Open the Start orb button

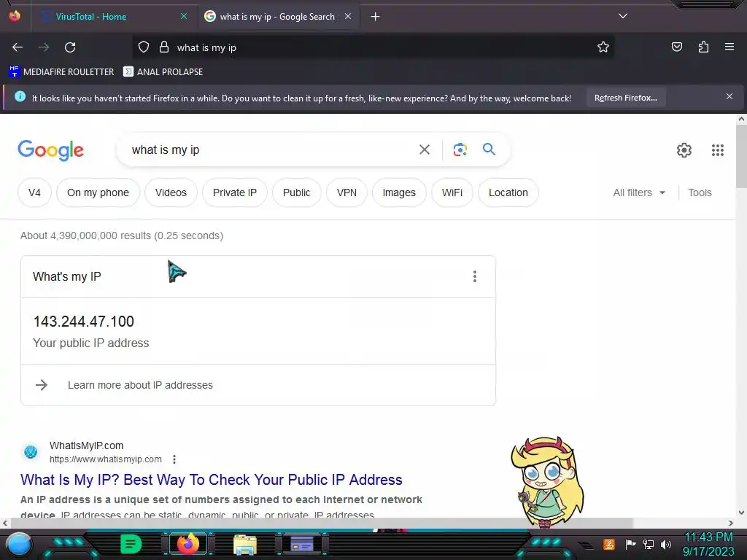18,545
